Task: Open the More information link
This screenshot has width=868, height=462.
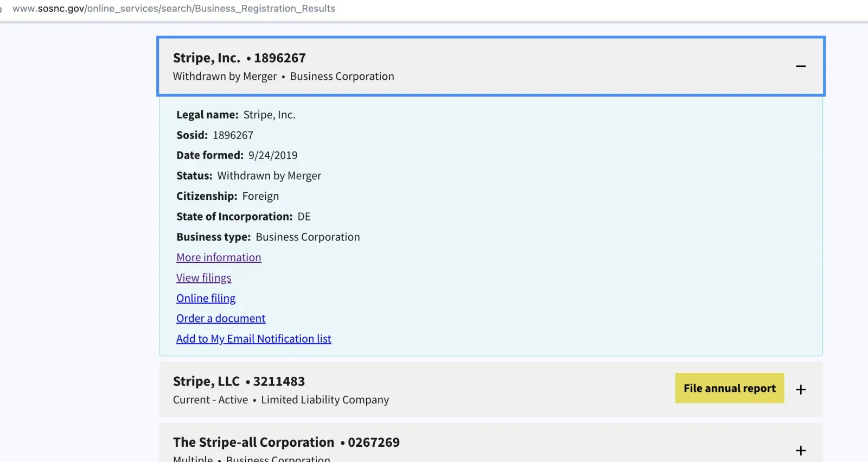Action: pos(219,257)
